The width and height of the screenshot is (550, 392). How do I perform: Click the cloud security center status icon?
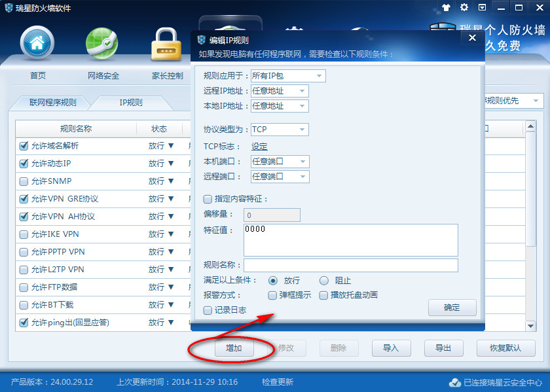click(454, 382)
